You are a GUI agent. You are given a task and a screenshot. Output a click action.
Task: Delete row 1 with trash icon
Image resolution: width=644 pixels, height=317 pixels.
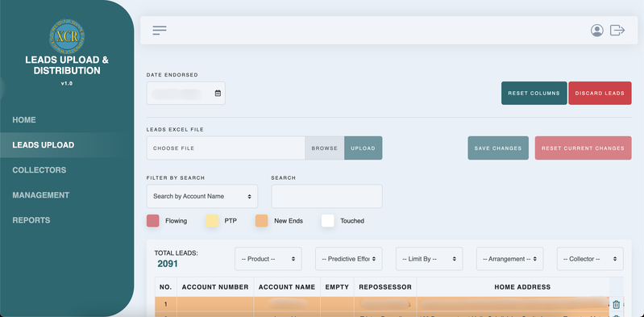616,305
